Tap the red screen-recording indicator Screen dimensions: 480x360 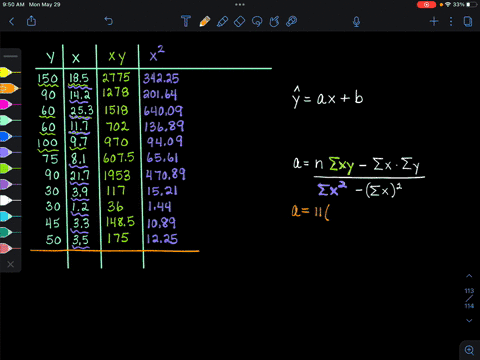426,5
